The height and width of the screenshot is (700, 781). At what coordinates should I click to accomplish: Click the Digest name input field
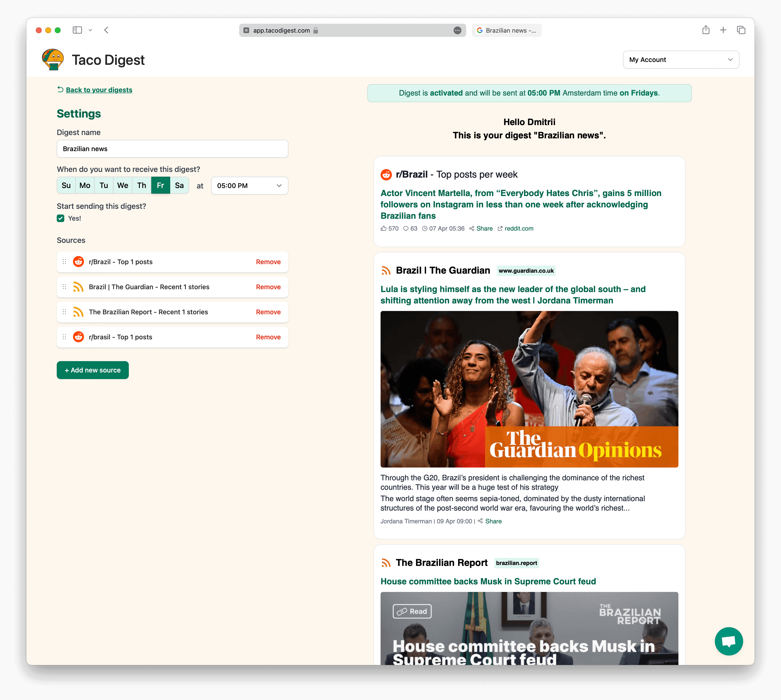point(172,149)
